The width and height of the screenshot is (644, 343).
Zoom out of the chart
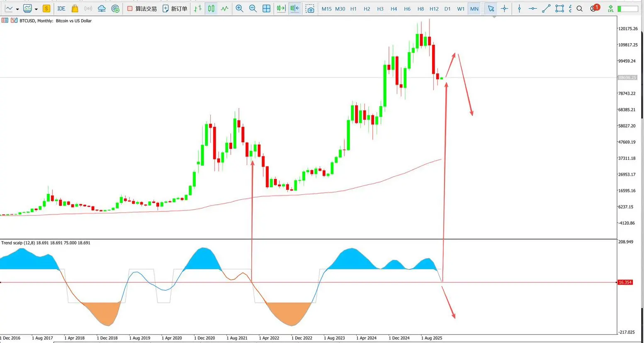253,8
